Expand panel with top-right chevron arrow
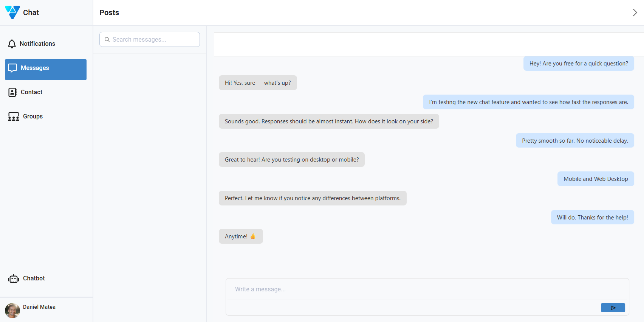This screenshot has height=322, width=644. tap(635, 12)
